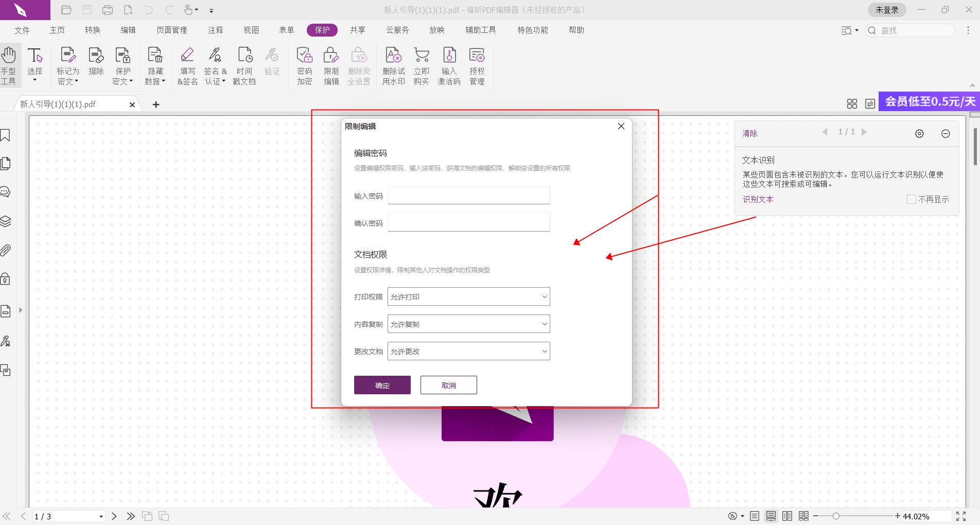Open the 页面管理 menu tab
This screenshot has height=525, width=980.
[x=171, y=30]
